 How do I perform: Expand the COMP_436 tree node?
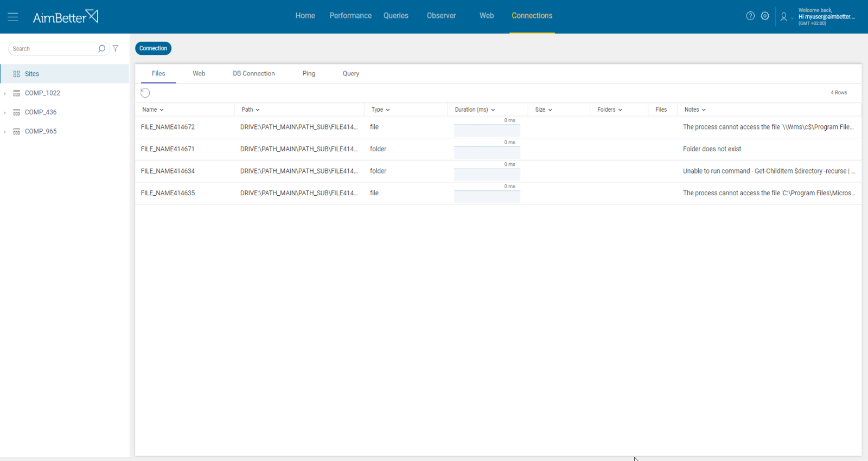coord(5,112)
